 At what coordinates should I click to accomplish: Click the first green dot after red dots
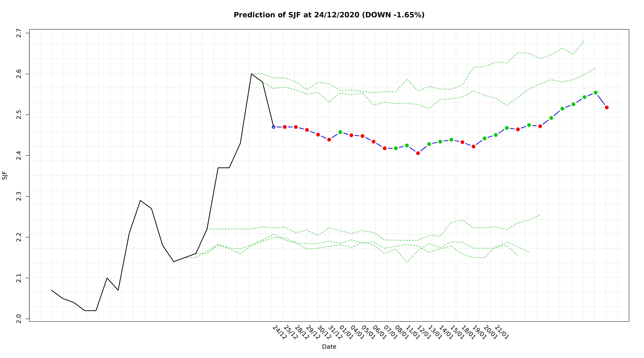coord(340,132)
